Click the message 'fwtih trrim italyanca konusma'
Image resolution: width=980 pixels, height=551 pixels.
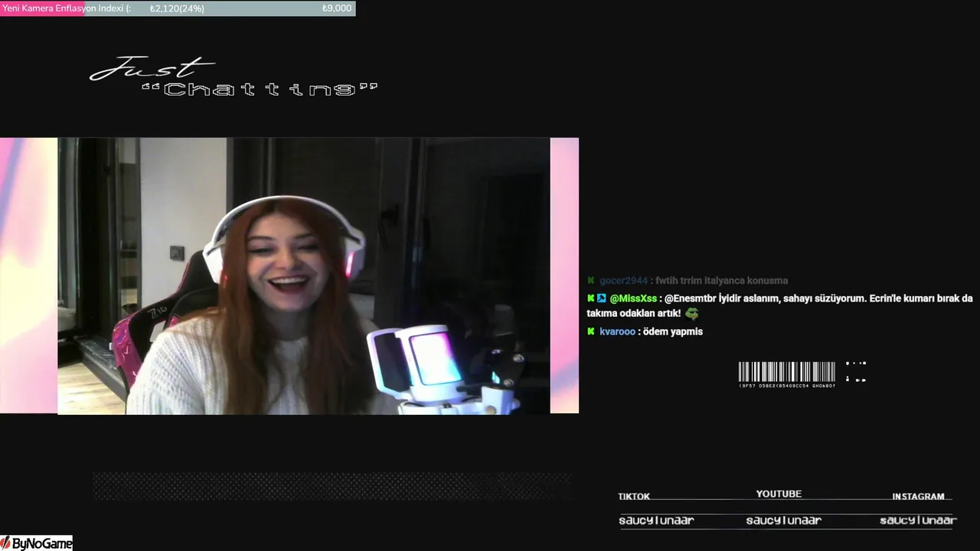click(x=722, y=281)
